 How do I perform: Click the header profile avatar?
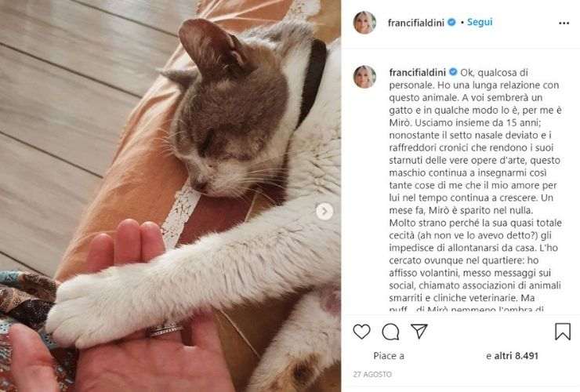[x=364, y=23]
